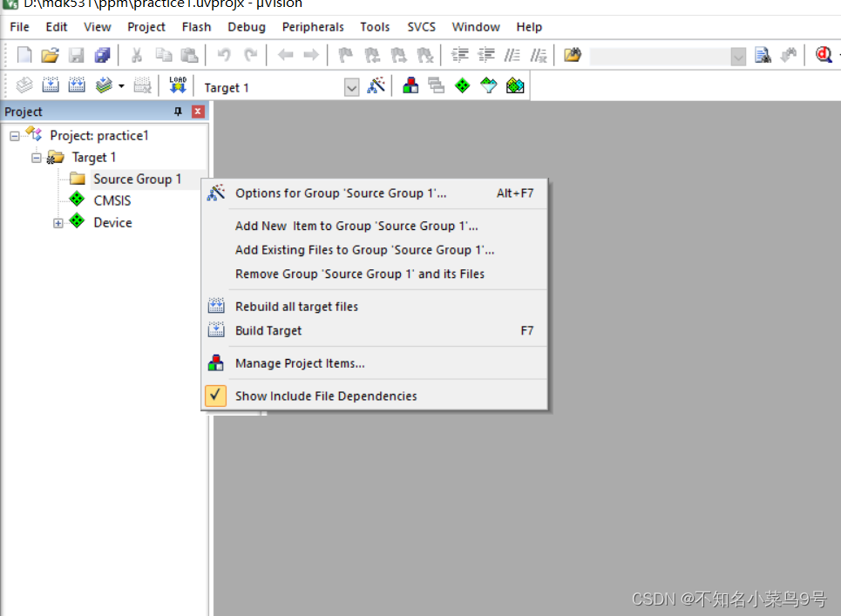Click the Batch Build icon
841x616 pixels.
(104, 85)
